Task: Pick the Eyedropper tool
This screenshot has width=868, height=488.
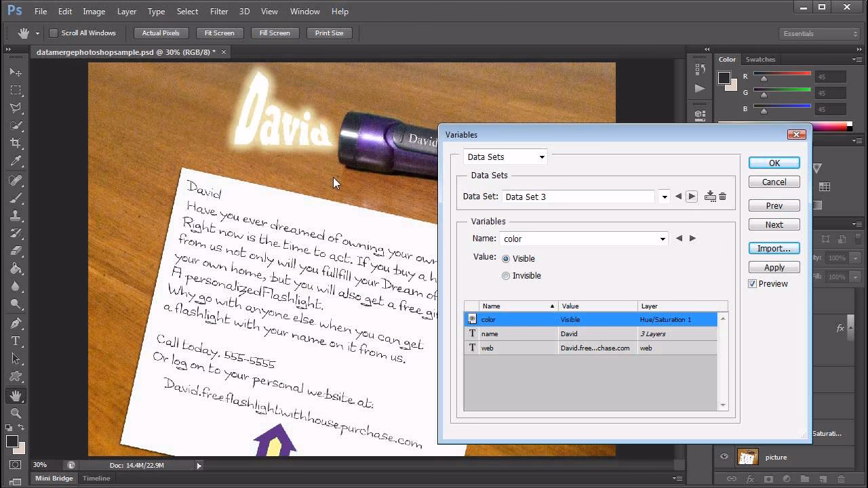Action: [16, 161]
